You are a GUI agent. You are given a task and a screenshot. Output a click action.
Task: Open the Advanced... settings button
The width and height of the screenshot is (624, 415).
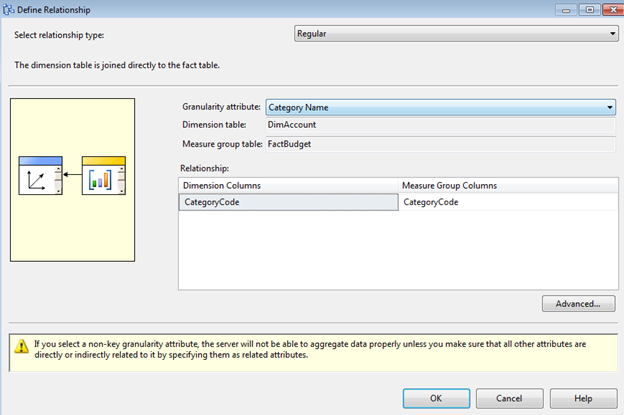[577, 304]
